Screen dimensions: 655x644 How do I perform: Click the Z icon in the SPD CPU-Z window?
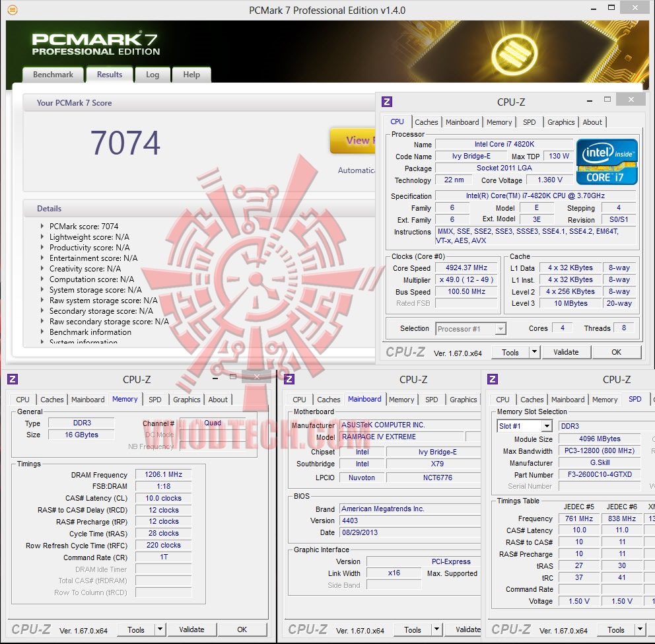[493, 379]
